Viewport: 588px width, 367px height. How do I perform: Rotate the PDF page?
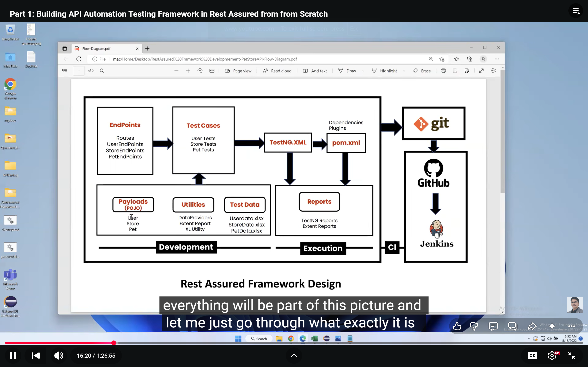pos(200,71)
